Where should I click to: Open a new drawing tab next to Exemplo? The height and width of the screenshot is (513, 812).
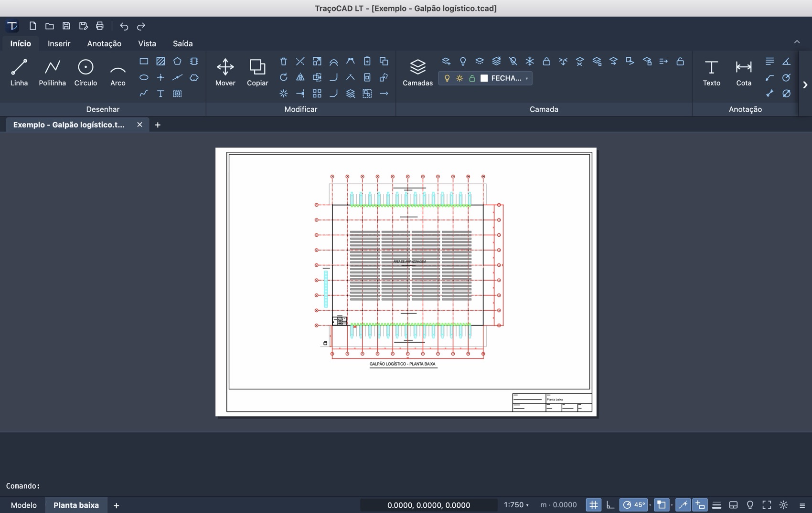click(x=158, y=125)
